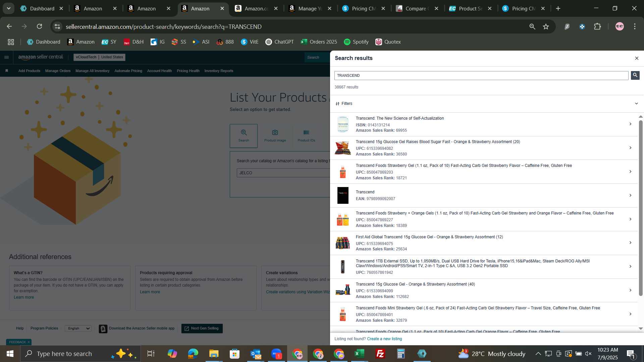Open the Filters label with sliders icon

point(344,104)
